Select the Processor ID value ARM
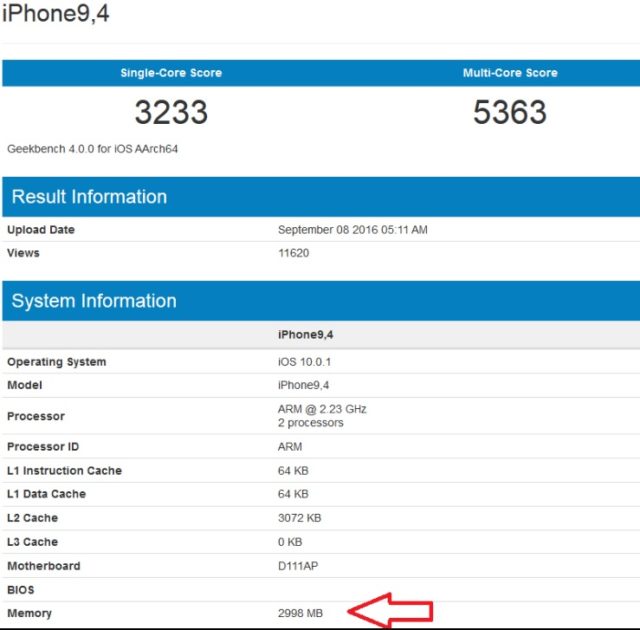 pos(290,447)
